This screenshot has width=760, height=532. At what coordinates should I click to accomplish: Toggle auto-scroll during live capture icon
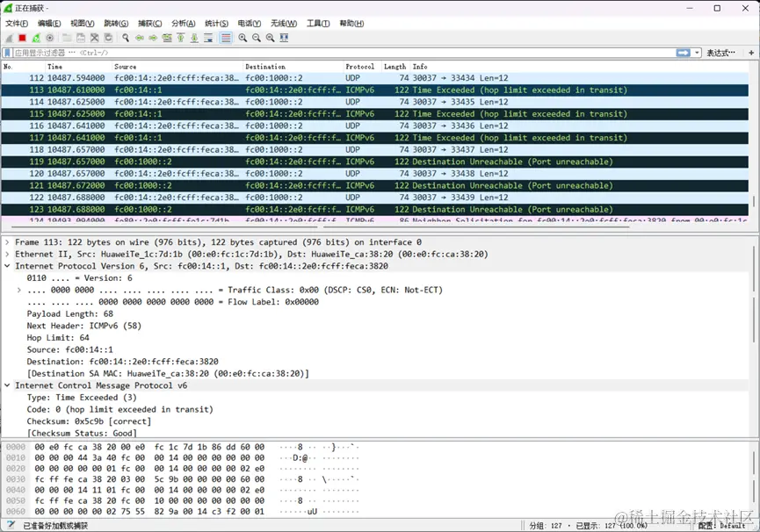(208, 38)
